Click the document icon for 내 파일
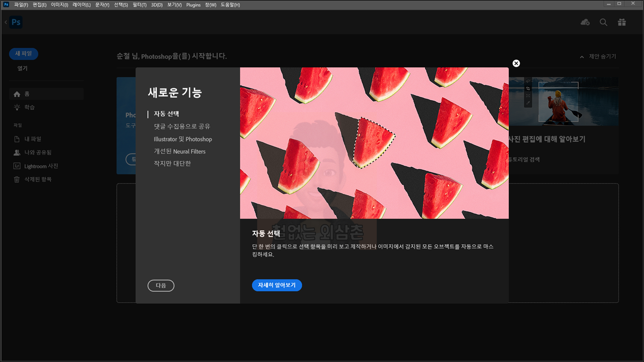The width and height of the screenshot is (644, 362). click(x=17, y=139)
